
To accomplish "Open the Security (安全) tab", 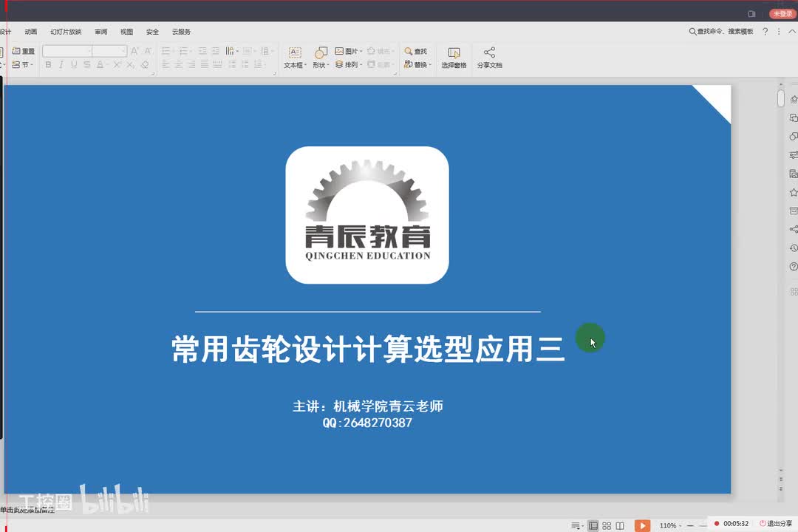I will 152,32.
